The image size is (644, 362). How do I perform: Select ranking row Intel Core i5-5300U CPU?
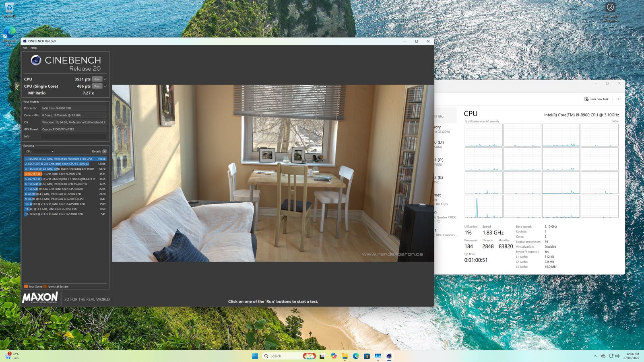65,214
